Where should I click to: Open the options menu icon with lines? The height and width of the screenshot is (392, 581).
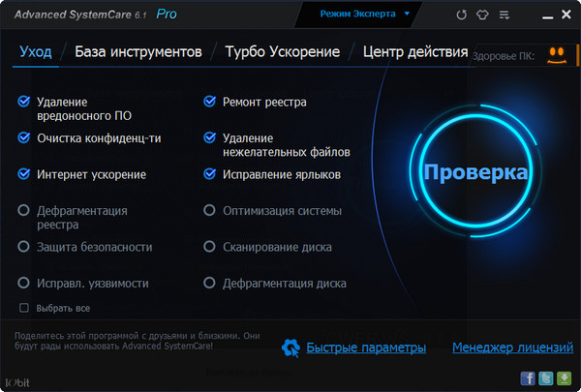505,15
